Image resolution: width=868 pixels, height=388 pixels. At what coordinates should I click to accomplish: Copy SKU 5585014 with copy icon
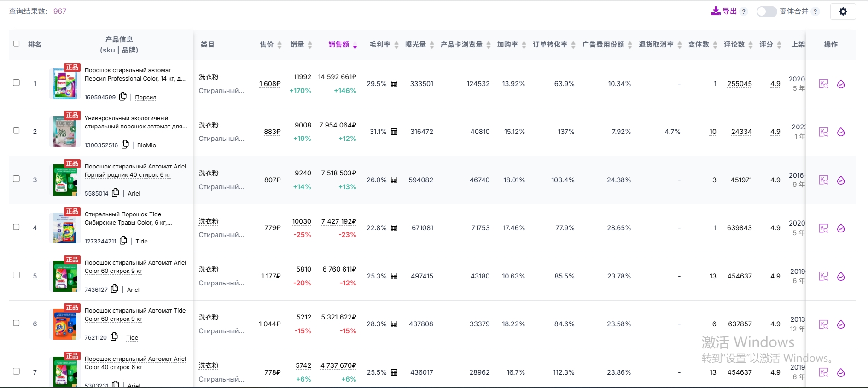(x=116, y=192)
